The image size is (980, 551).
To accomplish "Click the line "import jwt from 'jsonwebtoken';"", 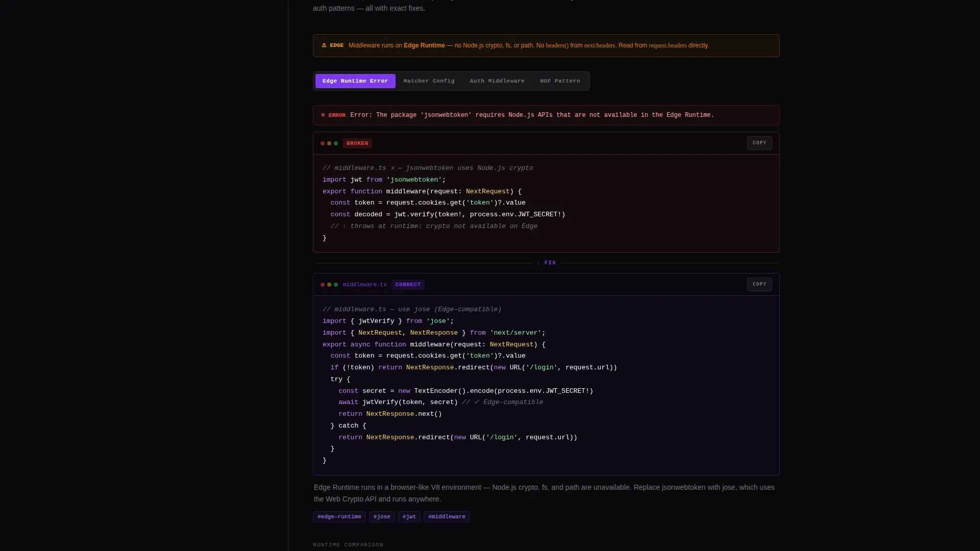I will 384,180.
